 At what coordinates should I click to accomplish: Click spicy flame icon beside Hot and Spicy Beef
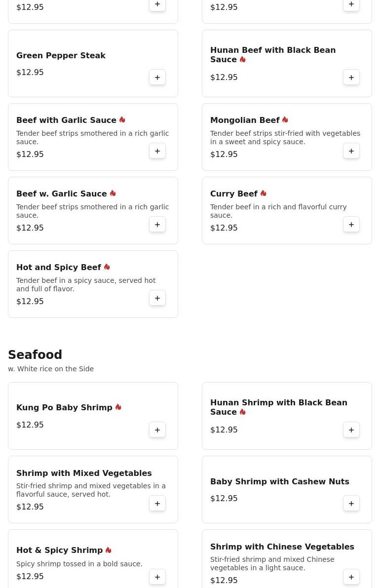click(107, 267)
